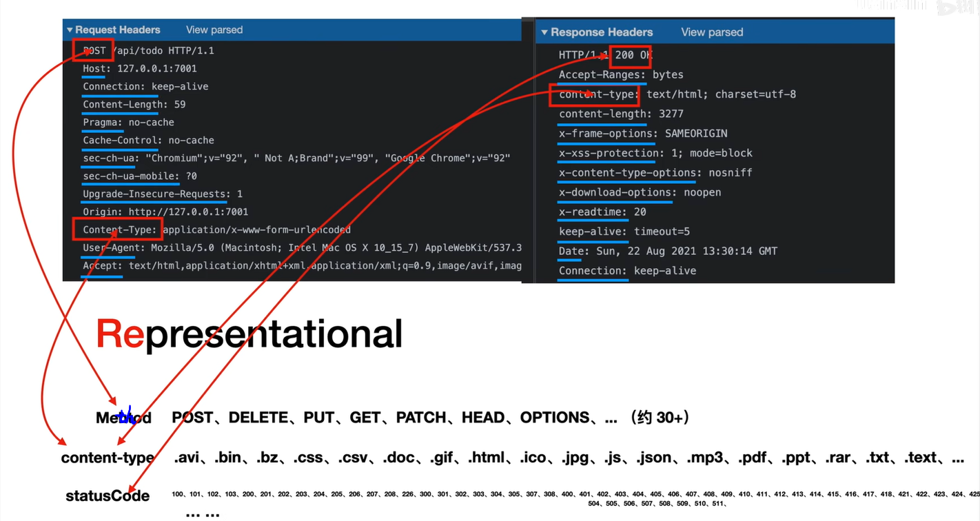
Task: Select the "Upgrade-Insecure-Requests: 1" header row
Action: click(x=163, y=194)
